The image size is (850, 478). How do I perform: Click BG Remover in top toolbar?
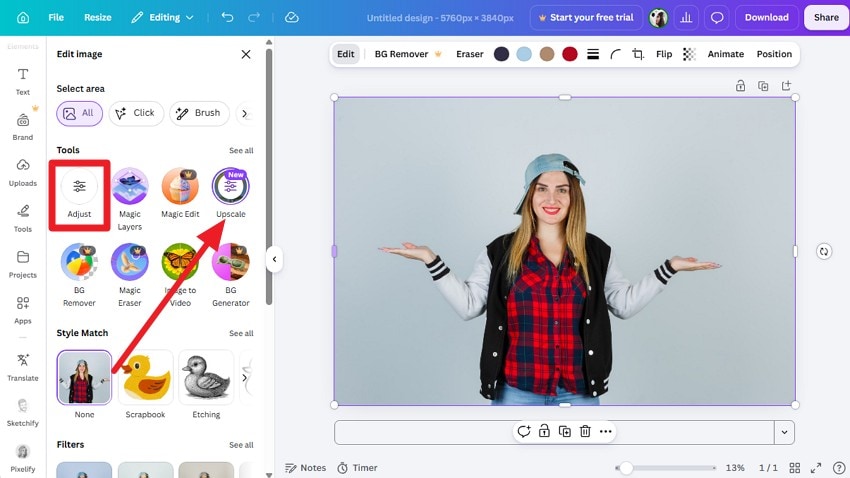[408, 54]
